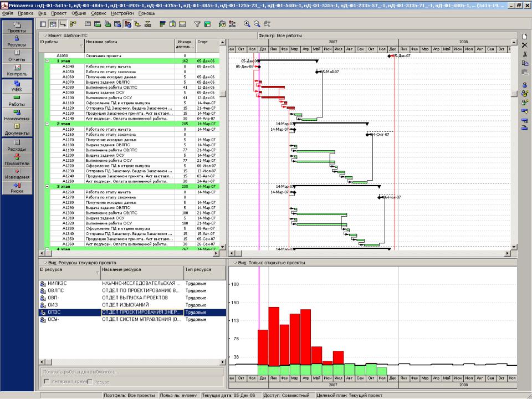Open the Вид menu
The height and width of the screenshot is (399, 532).
click(42, 13)
